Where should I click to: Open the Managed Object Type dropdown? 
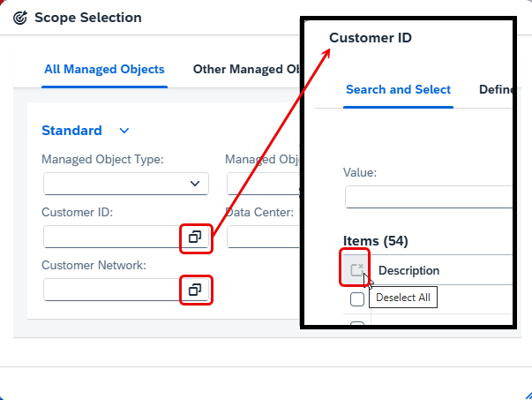(126, 184)
